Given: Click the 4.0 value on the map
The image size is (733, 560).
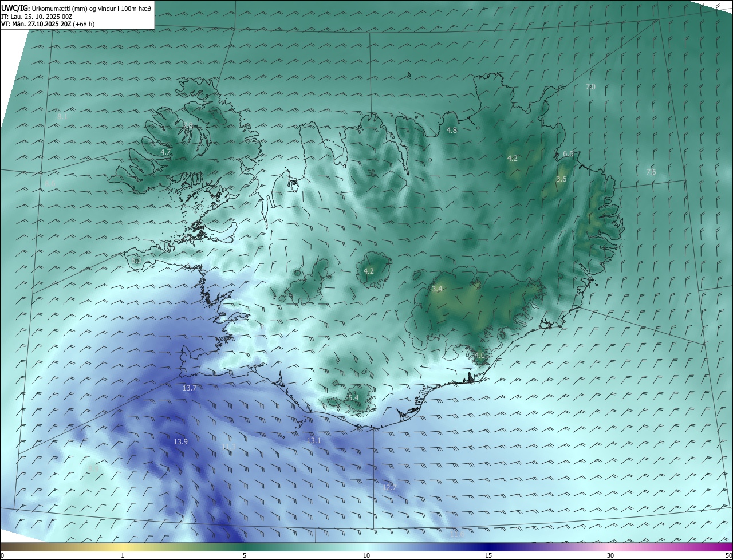Looking at the screenshot, I should 480,356.
